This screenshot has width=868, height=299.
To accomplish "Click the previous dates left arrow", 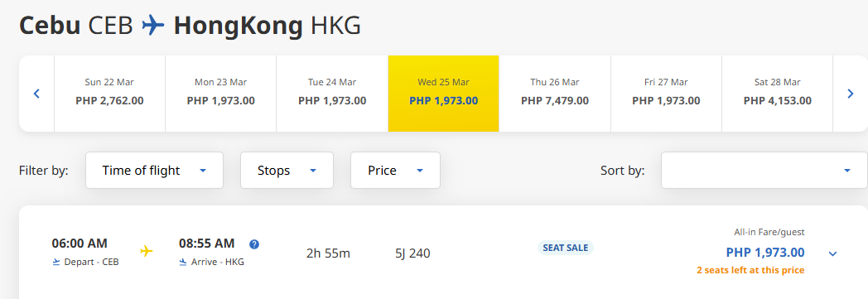I will tap(36, 94).
